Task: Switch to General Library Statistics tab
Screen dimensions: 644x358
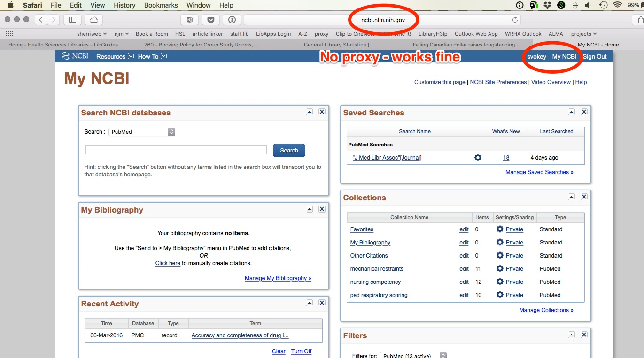Action: click(x=336, y=45)
